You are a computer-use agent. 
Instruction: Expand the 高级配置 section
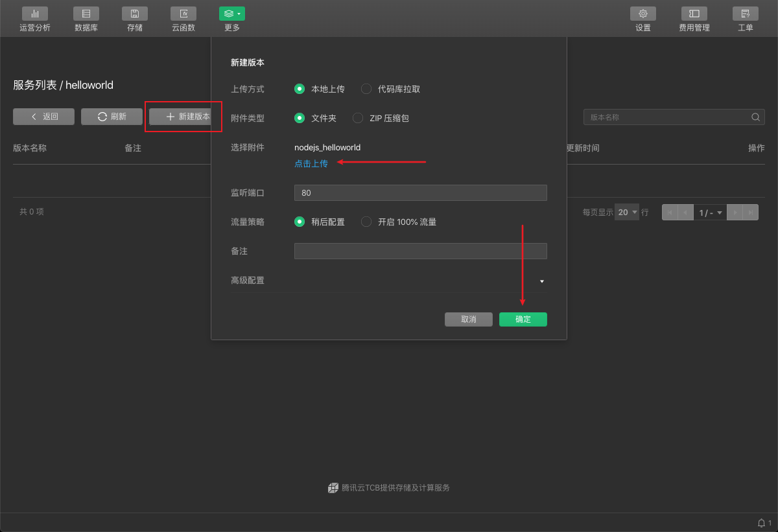(541, 281)
